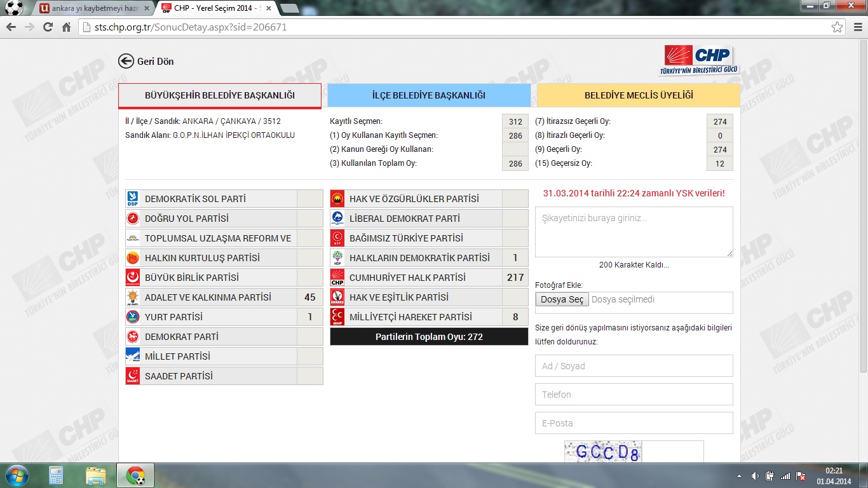Click the İtirazsız Geçerli Oy value 274
Viewport: 868px width, 488px height.
coord(720,121)
